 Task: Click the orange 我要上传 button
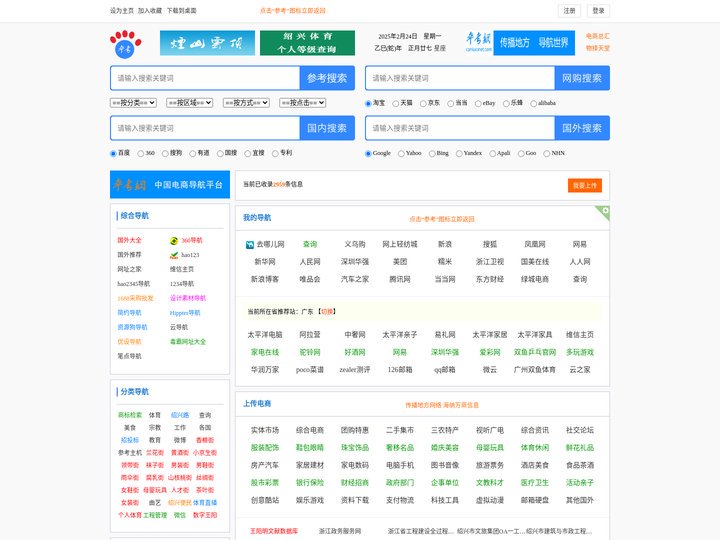pyautogui.click(x=585, y=186)
